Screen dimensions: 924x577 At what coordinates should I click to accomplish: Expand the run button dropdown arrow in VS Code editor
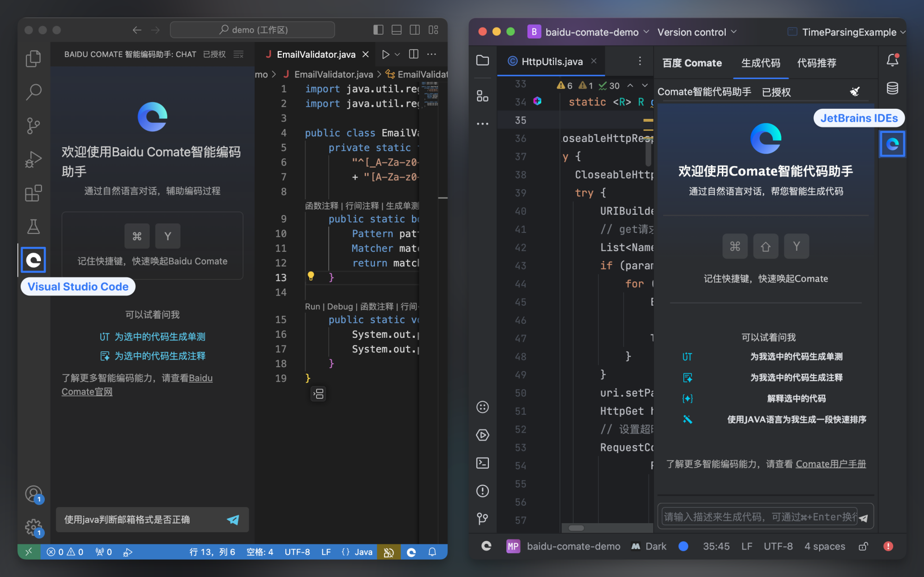pyautogui.click(x=398, y=54)
